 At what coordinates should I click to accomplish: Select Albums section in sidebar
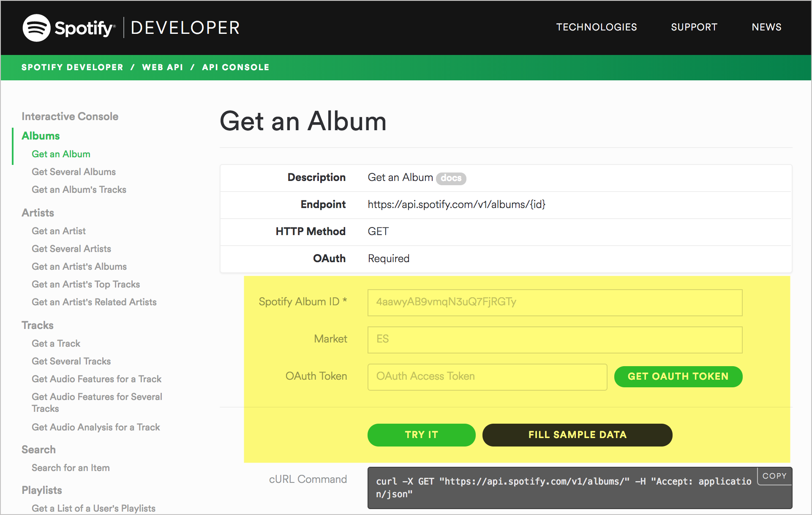point(41,136)
